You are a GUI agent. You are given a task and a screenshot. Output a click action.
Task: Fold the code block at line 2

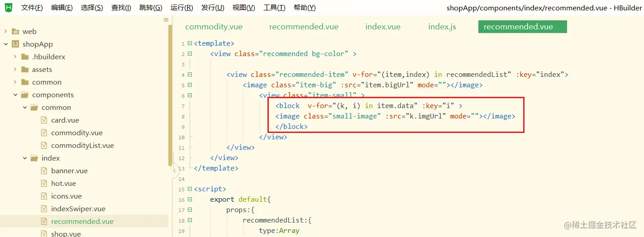pos(190,54)
